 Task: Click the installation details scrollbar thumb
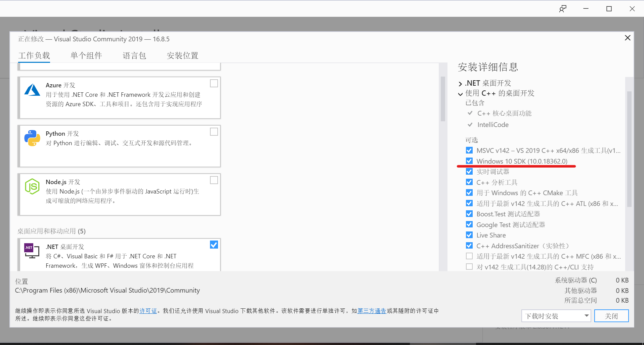[x=629, y=149]
